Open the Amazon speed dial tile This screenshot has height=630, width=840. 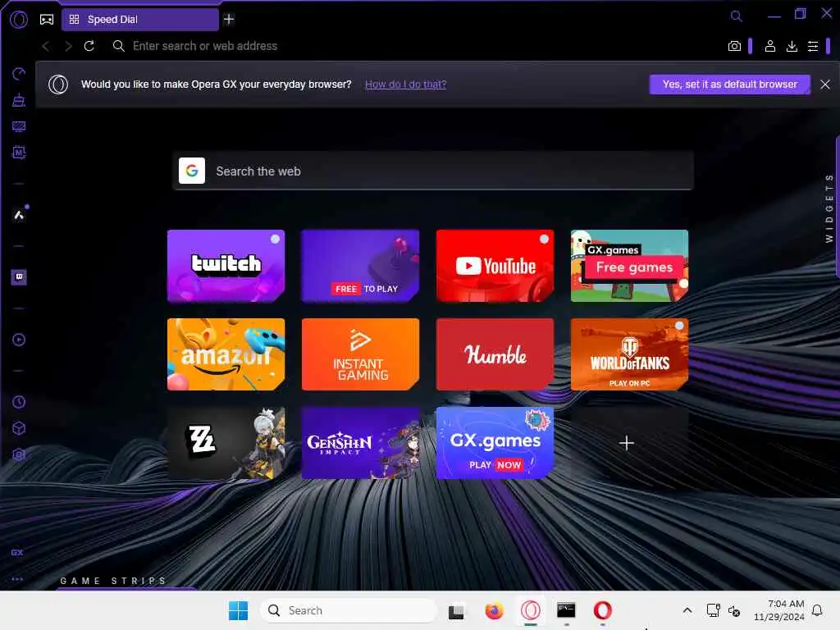(226, 354)
